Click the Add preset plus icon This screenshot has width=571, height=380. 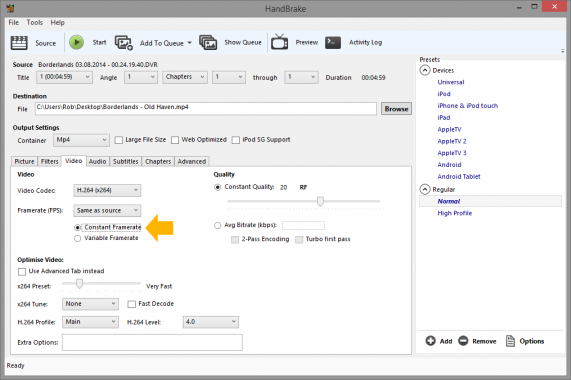[430, 341]
